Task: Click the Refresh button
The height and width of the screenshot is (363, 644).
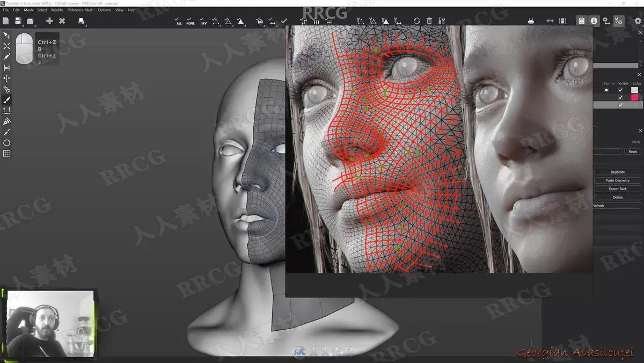Action: [x=617, y=206]
